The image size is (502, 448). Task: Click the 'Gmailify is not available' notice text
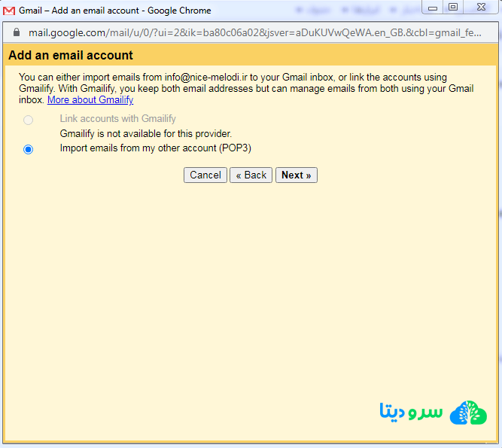[x=146, y=133]
